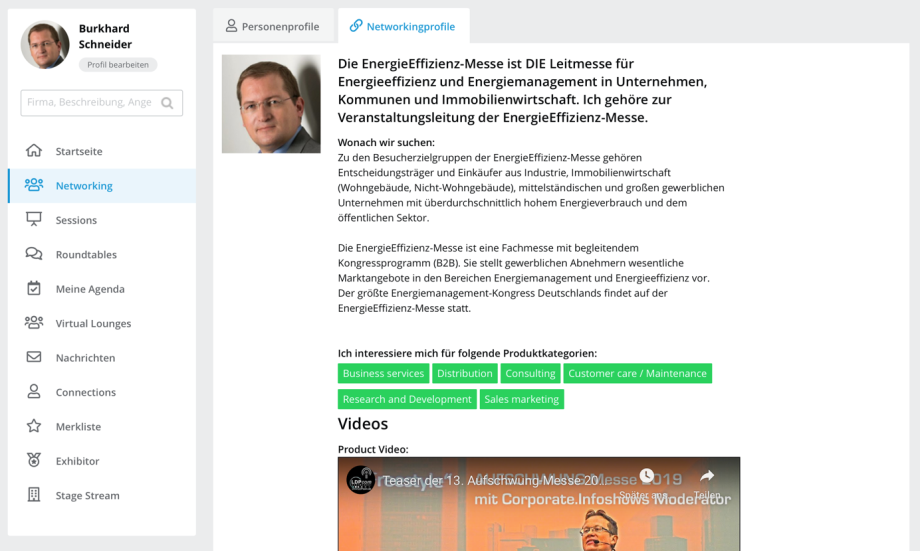920x551 pixels.
Task: Play the Aufschwung-Messe product video thumbnail
Action: 539,504
